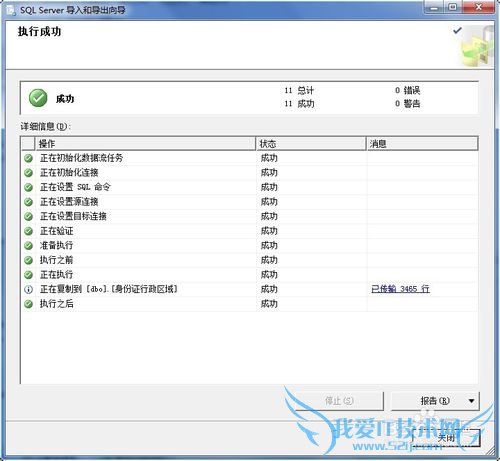Viewport: 500px width, 461px height.
Task: Click the 执行成功 heading
Action: pyautogui.click(x=39, y=32)
